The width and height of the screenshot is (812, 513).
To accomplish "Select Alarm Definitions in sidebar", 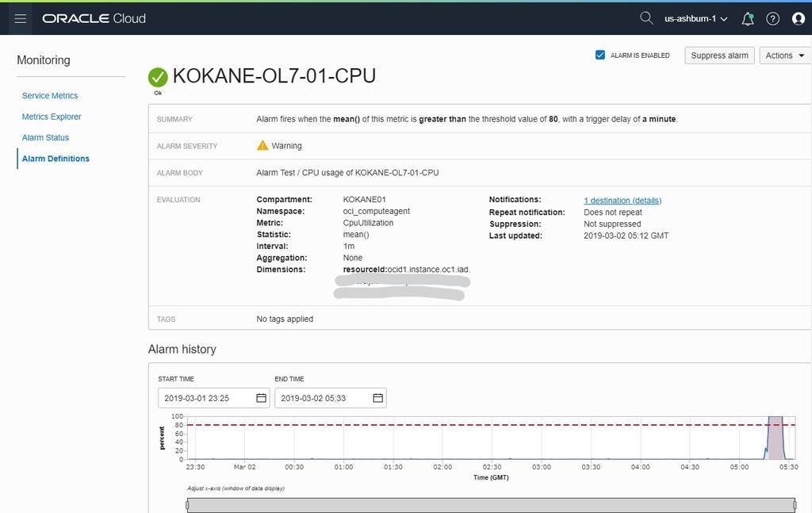I will pyautogui.click(x=56, y=159).
